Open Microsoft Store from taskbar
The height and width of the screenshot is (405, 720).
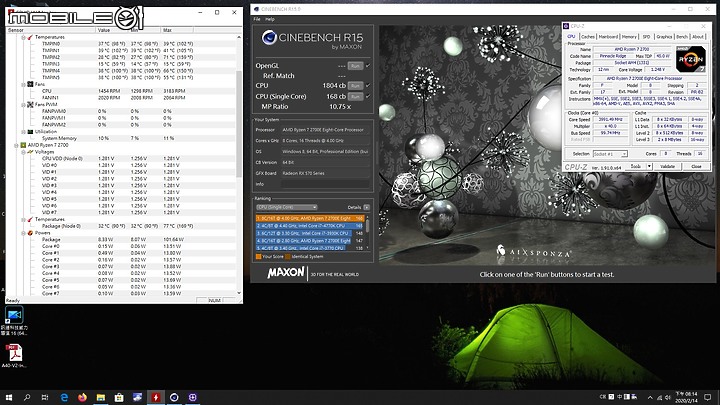pos(119,397)
